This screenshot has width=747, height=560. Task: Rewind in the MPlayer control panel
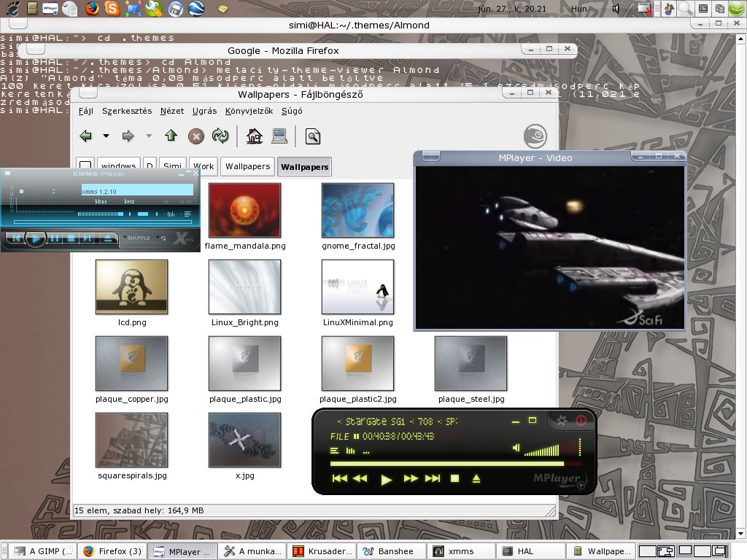tap(360, 478)
